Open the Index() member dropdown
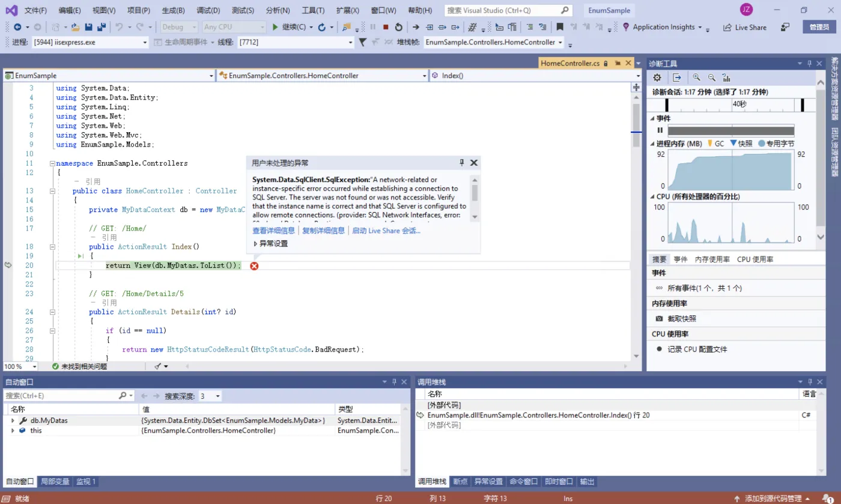This screenshot has width=841, height=504. (536, 76)
